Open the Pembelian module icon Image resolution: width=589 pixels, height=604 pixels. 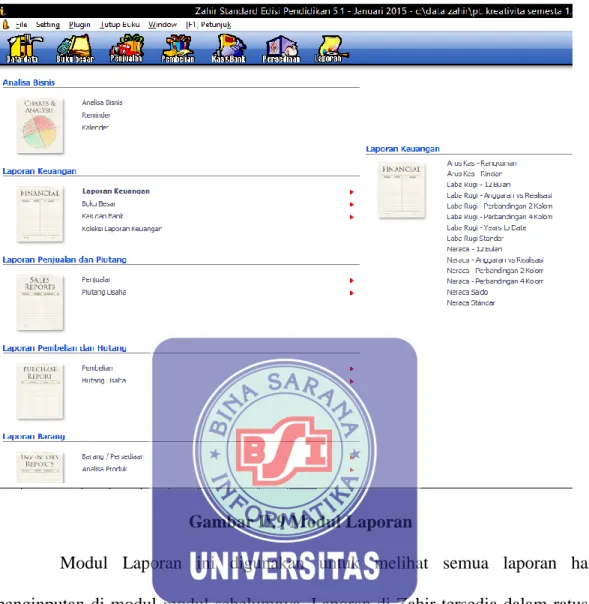click(x=178, y=49)
